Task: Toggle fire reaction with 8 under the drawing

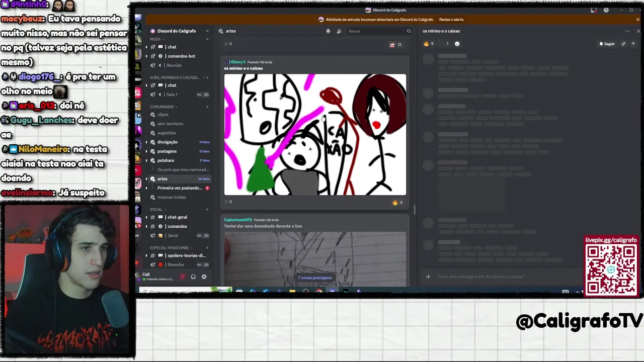Action: pos(397,202)
